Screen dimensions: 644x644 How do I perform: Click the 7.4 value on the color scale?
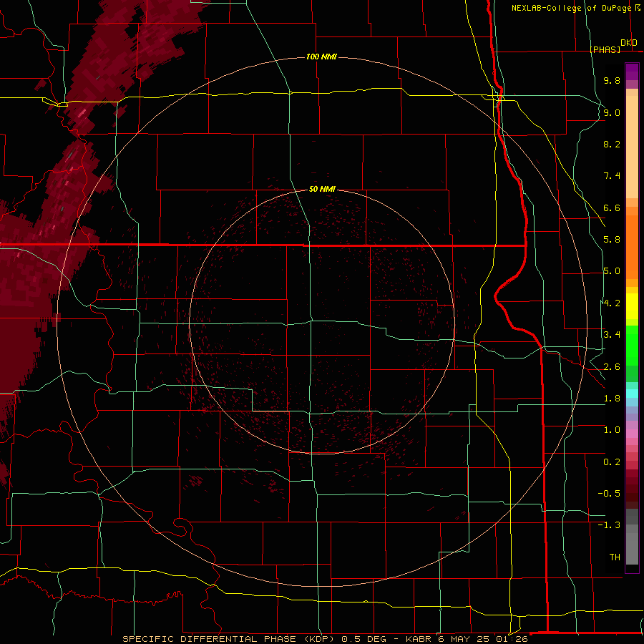(x=612, y=176)
